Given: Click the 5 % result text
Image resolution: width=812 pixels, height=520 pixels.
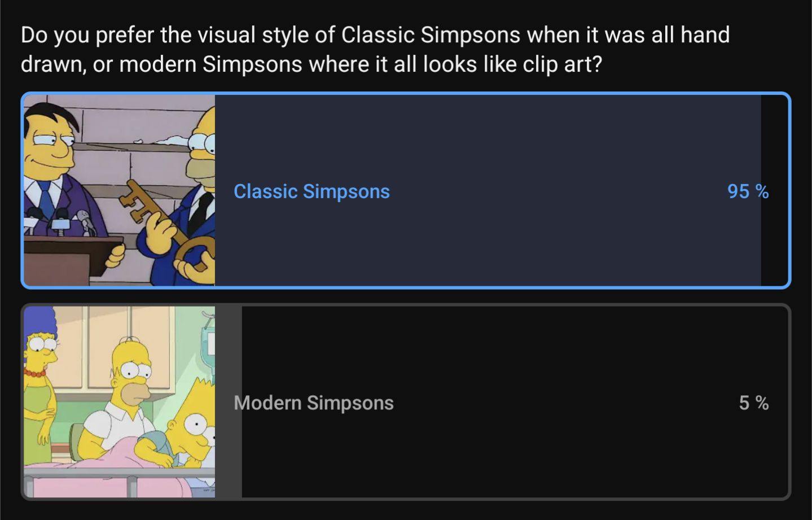Looking at the screenshot, I should point(753,403).
